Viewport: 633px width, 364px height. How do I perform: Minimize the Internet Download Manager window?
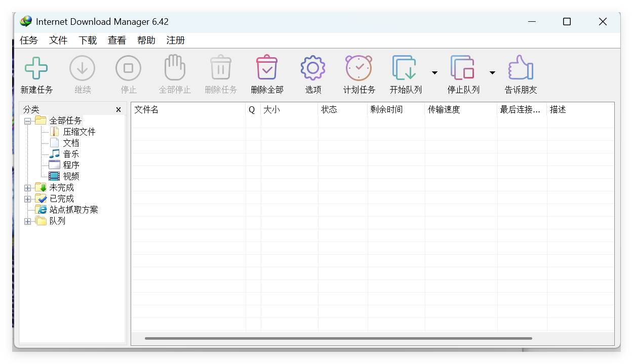tap(532, 22)
